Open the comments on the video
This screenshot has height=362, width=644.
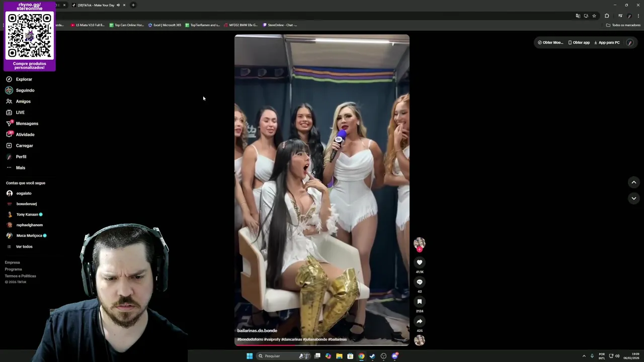point(419,282)
